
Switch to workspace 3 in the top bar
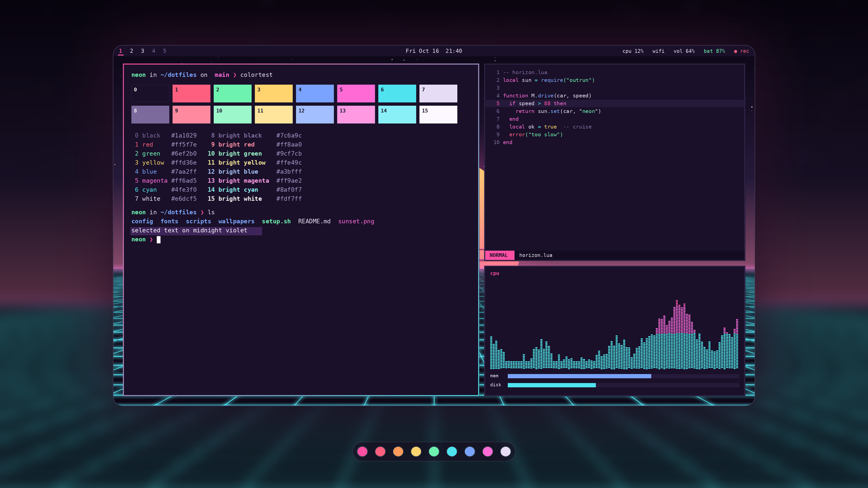pos(143,51)
